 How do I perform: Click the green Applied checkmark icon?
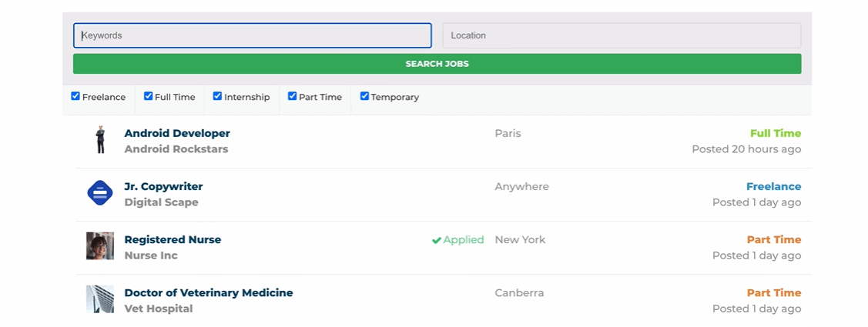[436, 240]
